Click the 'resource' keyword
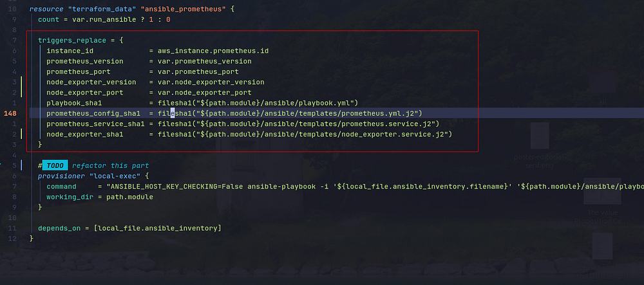 (46, 9)
